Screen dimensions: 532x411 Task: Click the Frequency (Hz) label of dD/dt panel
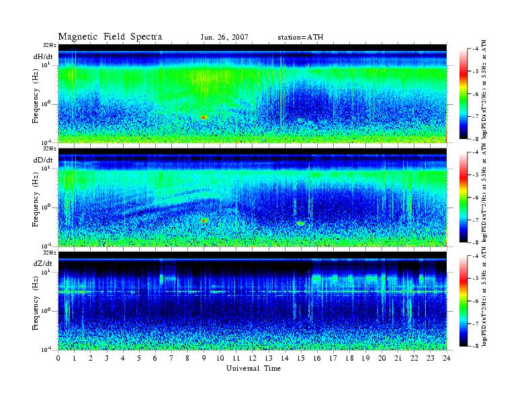[x=36, y=199]
